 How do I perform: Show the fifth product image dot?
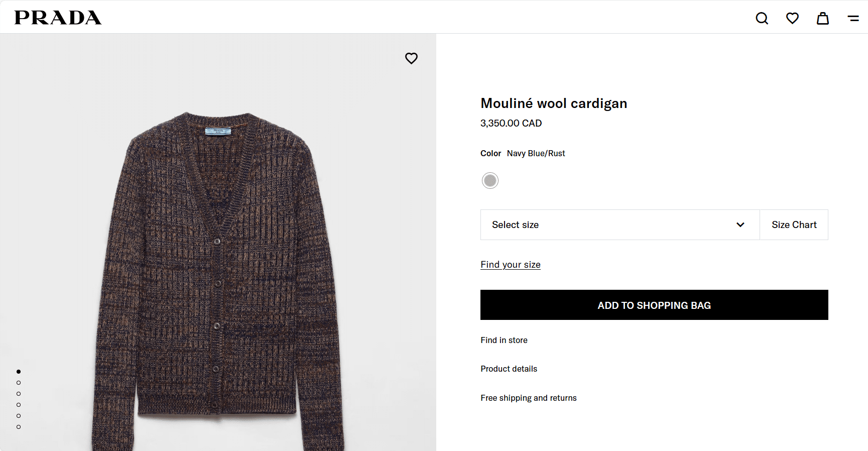19,416
